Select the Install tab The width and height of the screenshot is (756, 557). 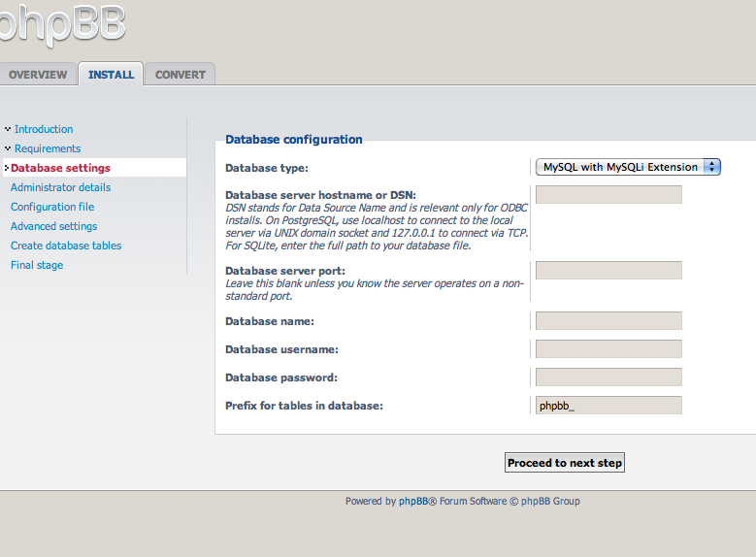(x=111, y=75)
